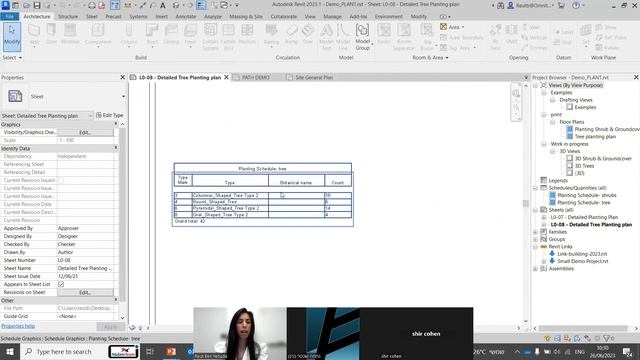Click the shopping cart icon in title bar

point(561,5)
